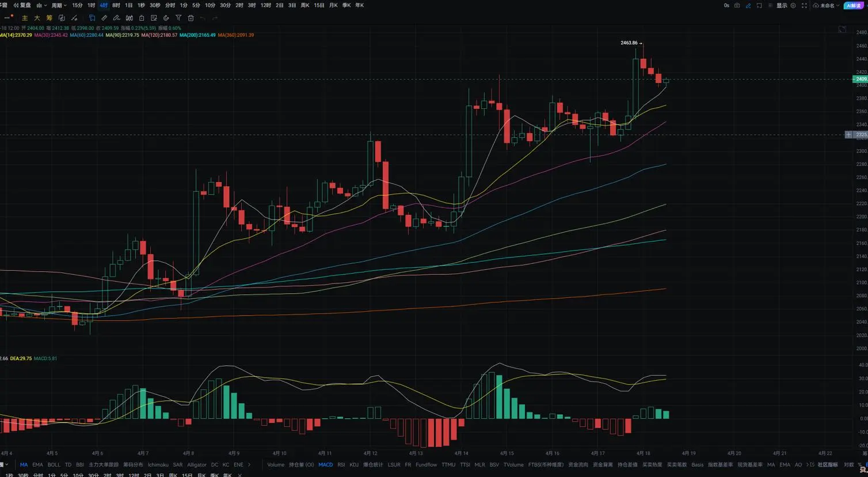Switch to the 8时 timeframe
Screen dimensions: 868x477
click(x=116, y=5)
